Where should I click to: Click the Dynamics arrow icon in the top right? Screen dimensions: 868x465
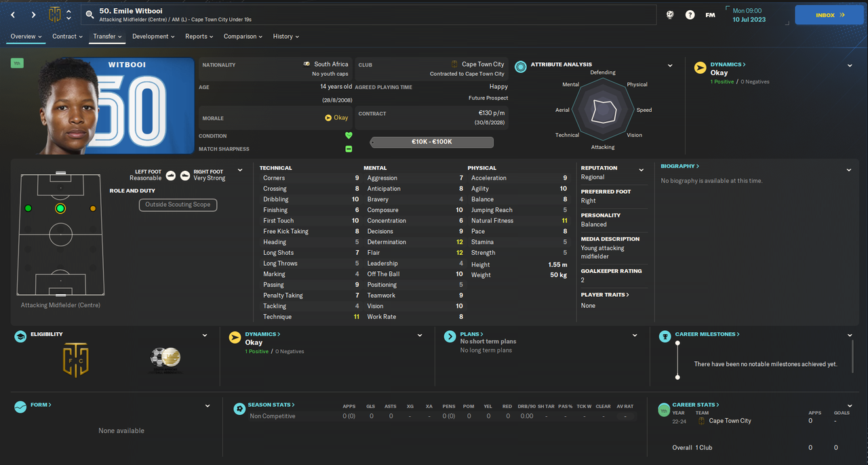(x=701, y=67)
